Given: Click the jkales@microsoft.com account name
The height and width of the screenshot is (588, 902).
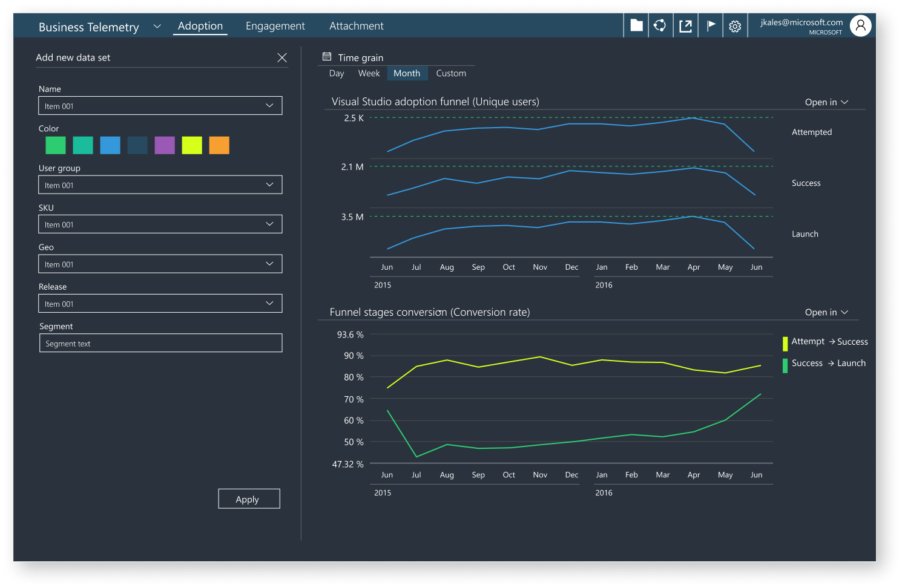Looking at the screenshot, I should (802, 22).
